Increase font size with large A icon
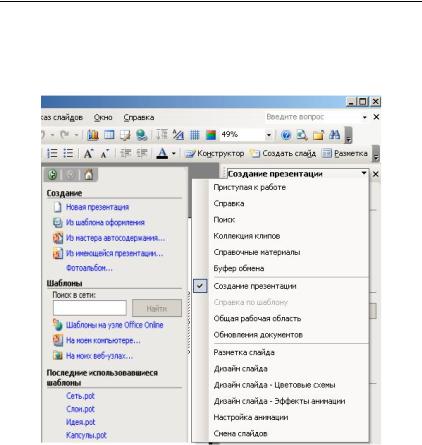Image resolution: width=422 pixels, height=445 pixels. 88,153
